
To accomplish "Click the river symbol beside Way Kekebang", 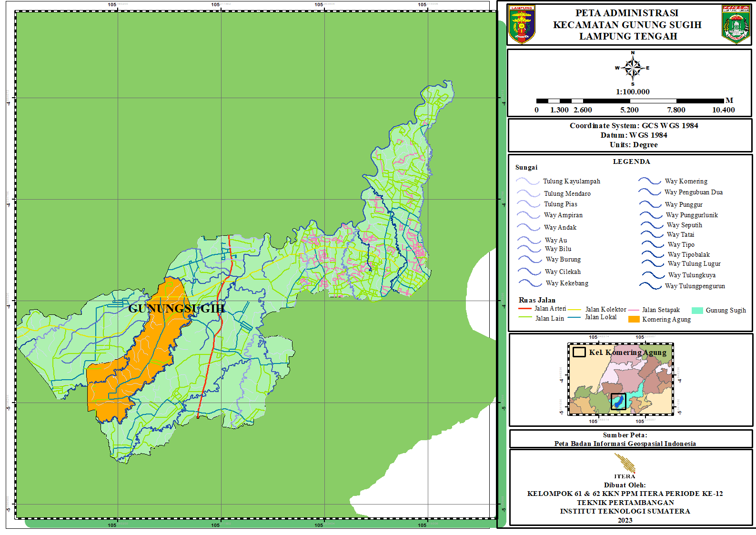I will point(530,283).
